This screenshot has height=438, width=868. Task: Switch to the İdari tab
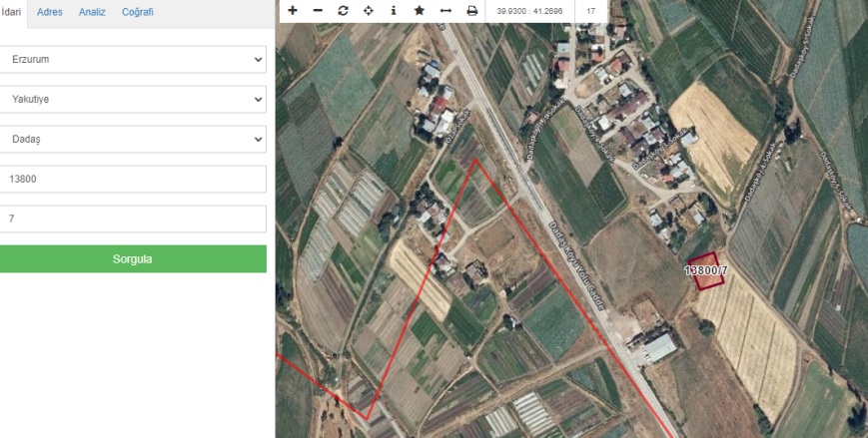(12, 12)
